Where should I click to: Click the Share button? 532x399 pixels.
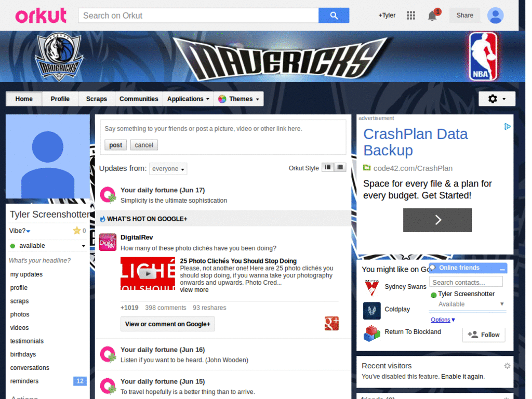(x=464, y=15)
